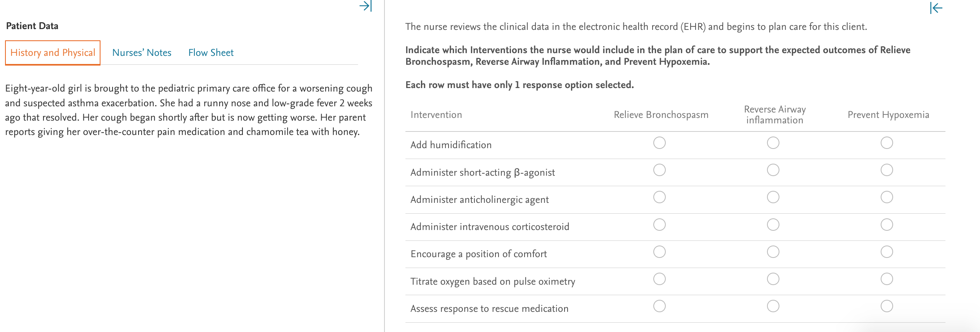The image size is (980, 332).
Task: Select Prevent Hypoxemia for Add humidification
Action: click(887, 143)
